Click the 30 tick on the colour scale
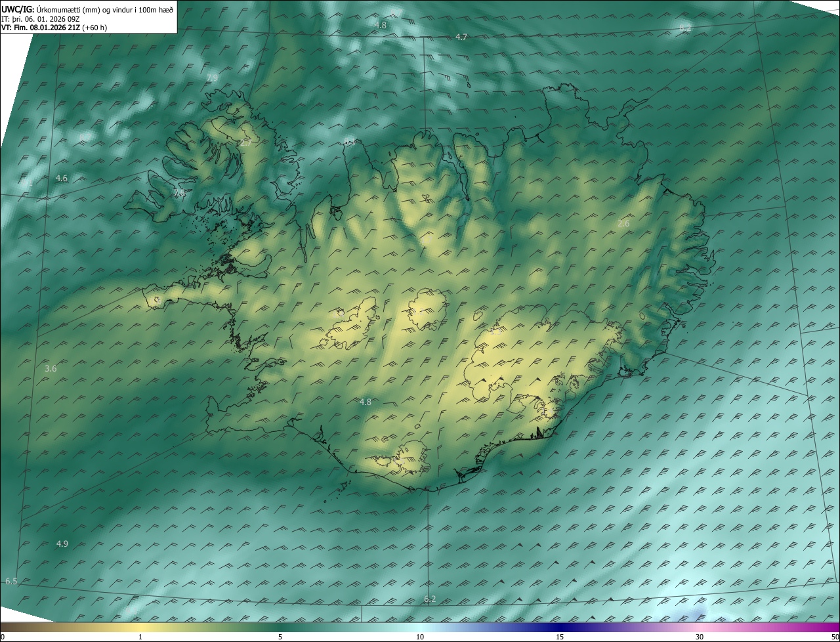This screenshot has height=642, width=840. point(700,637)
